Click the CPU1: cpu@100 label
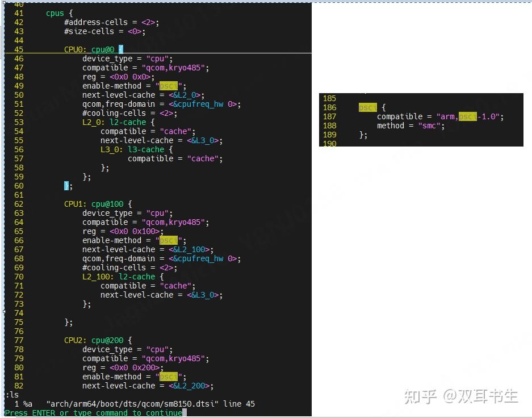This screenshot has width=532, height=418. click(95, 204)
